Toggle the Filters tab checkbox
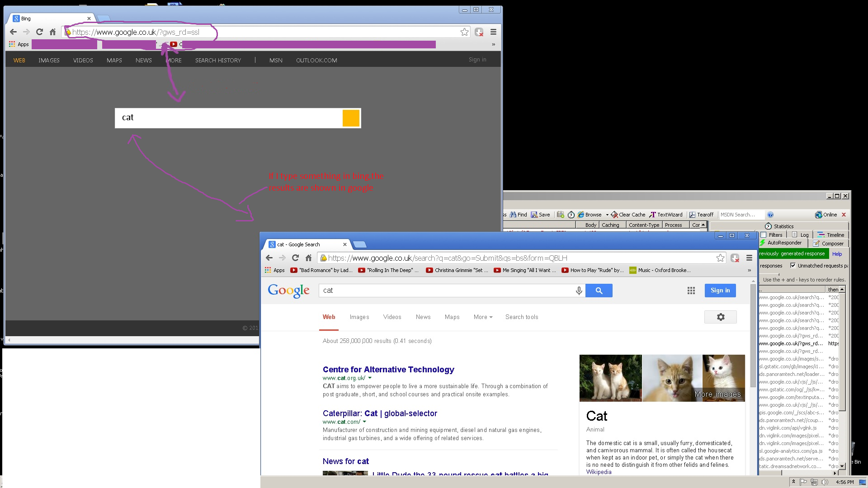The width and height of the screenshot is (868, 488). click(x=764, y=235)
